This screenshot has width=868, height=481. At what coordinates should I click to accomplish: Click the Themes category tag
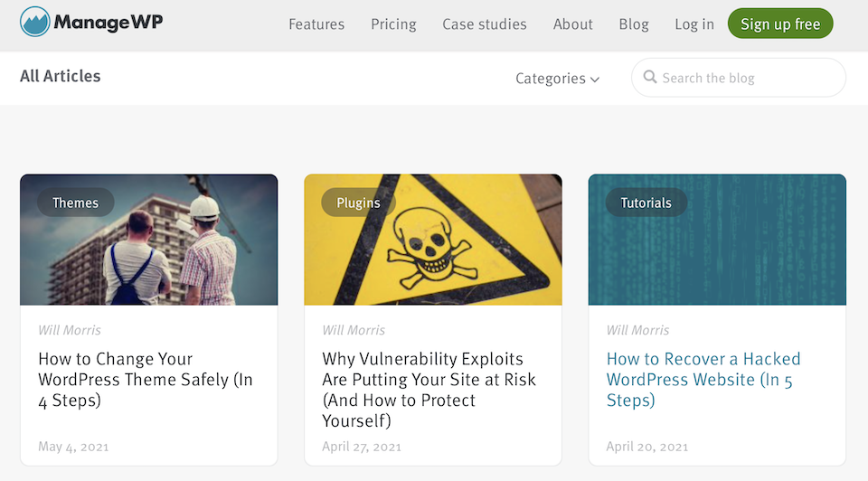pyautogui.click(x=75, y=203)
